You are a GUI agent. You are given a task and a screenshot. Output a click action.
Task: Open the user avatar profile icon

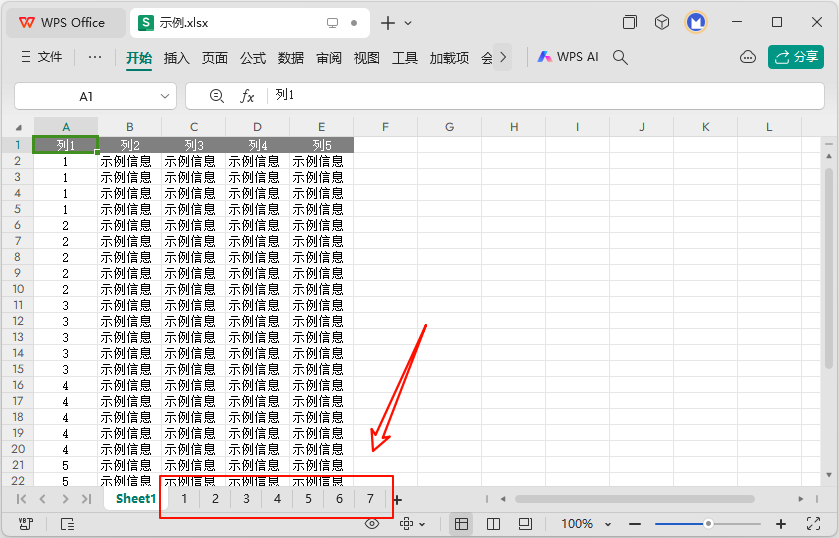click(696, 22)
